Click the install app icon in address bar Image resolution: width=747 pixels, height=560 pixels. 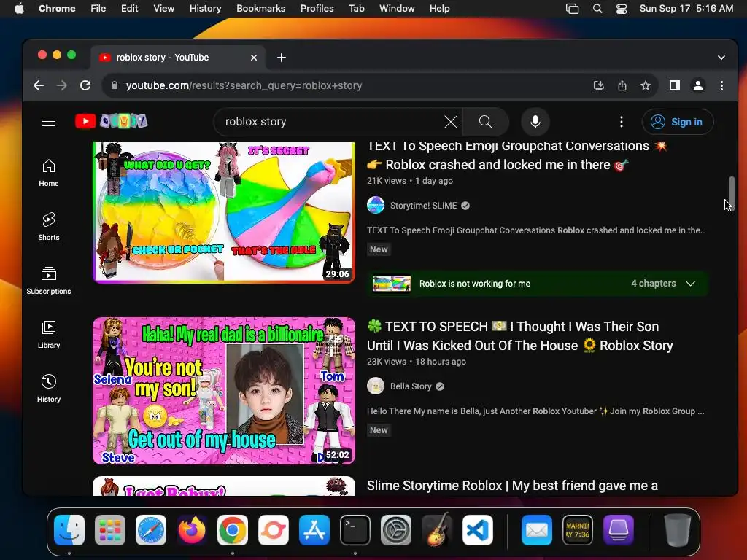(x=598, y=86)
